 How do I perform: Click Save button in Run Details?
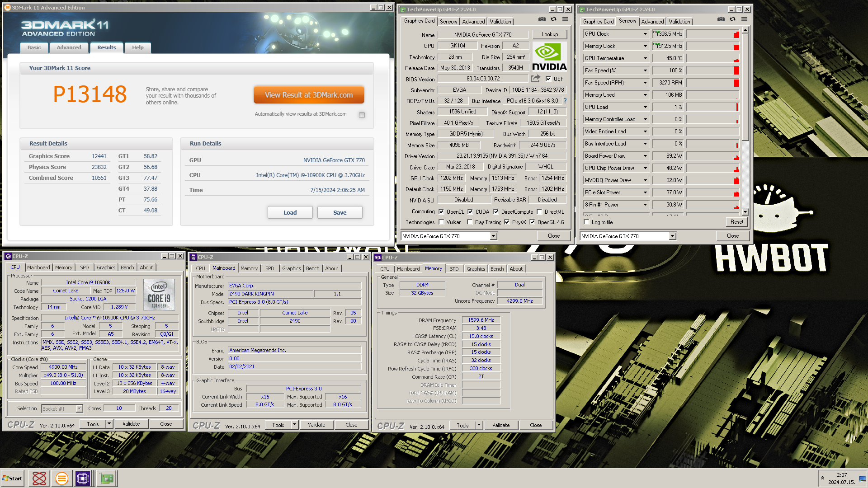point(340,212)
